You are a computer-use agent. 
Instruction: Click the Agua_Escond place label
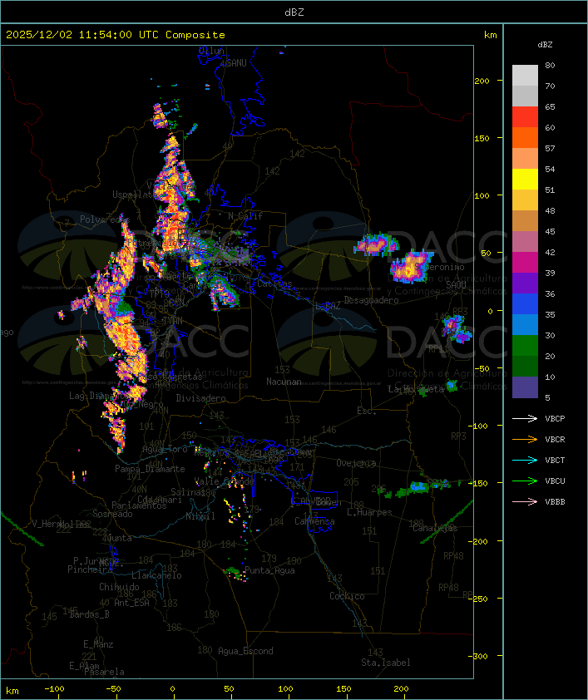click(245, 651)
